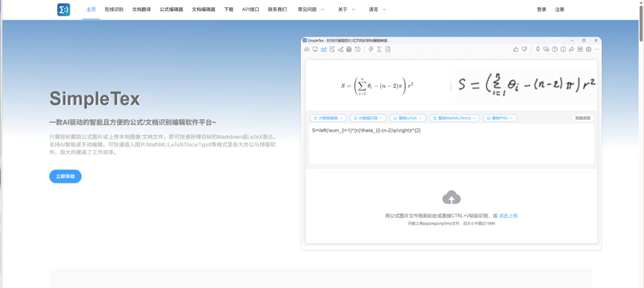644x288 pixels.
Task: Expand the 常见问题 menu
Action: coord(311,10)
